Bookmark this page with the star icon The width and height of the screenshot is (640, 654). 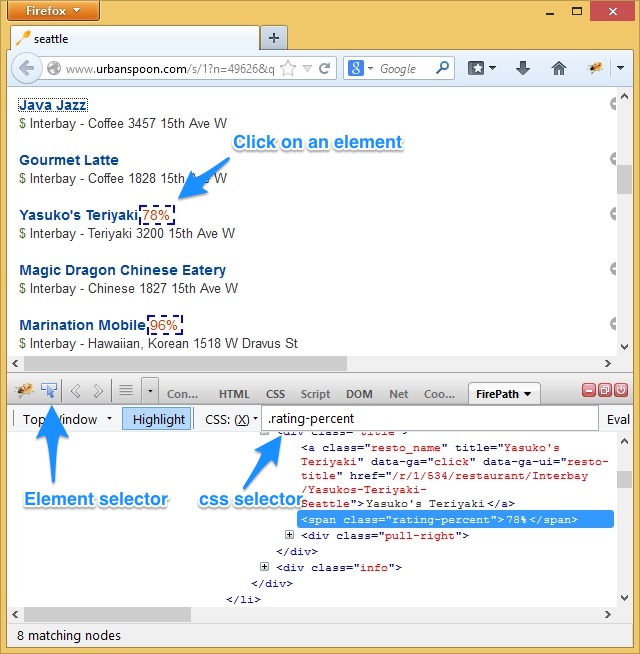tap(288, 68)
